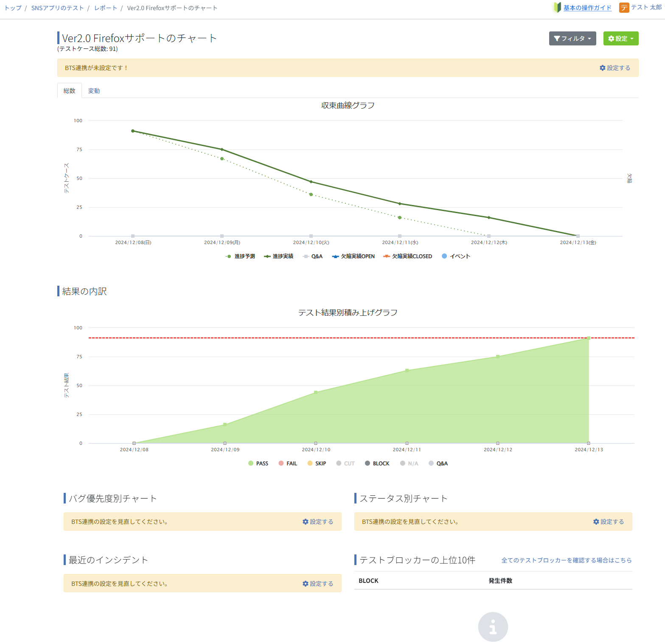Screen dimensions: 665x644
Task: Click the 収束曲線グラフ chart title
Action: coord(348,105)
